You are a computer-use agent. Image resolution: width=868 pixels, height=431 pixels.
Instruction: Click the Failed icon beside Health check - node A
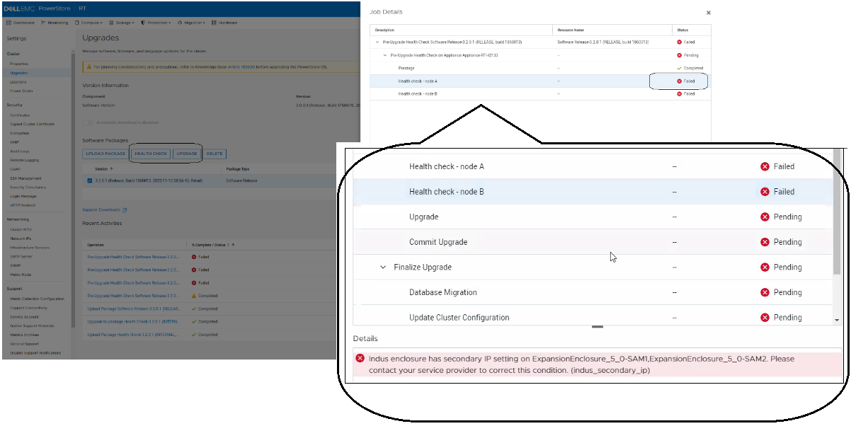[681, 81]
